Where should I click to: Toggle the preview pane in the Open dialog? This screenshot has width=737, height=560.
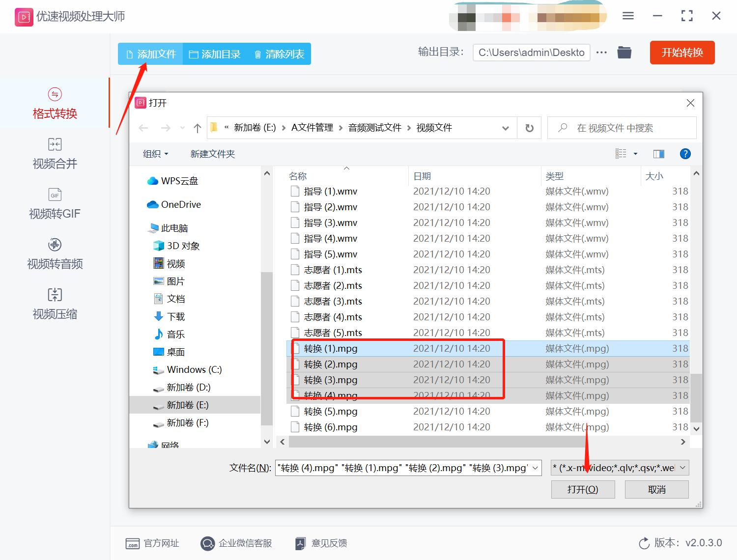click(x=658, y=153)
